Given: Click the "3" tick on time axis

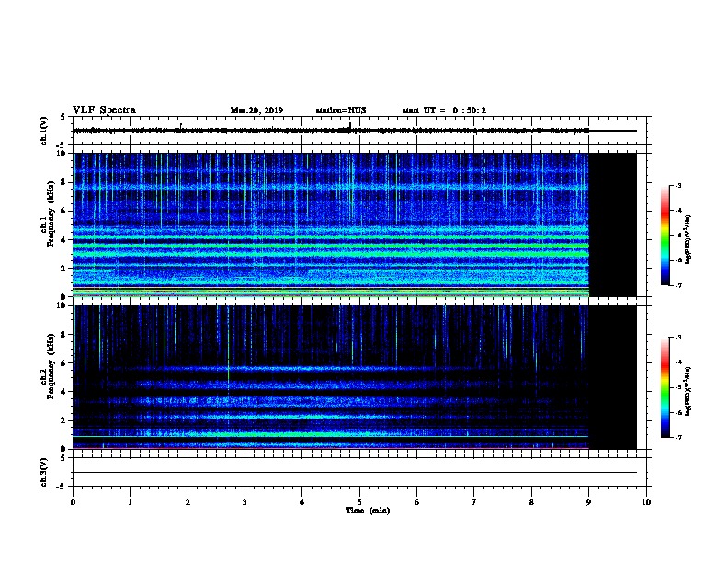Looking at the screenshot, I should tap(245, 501).
